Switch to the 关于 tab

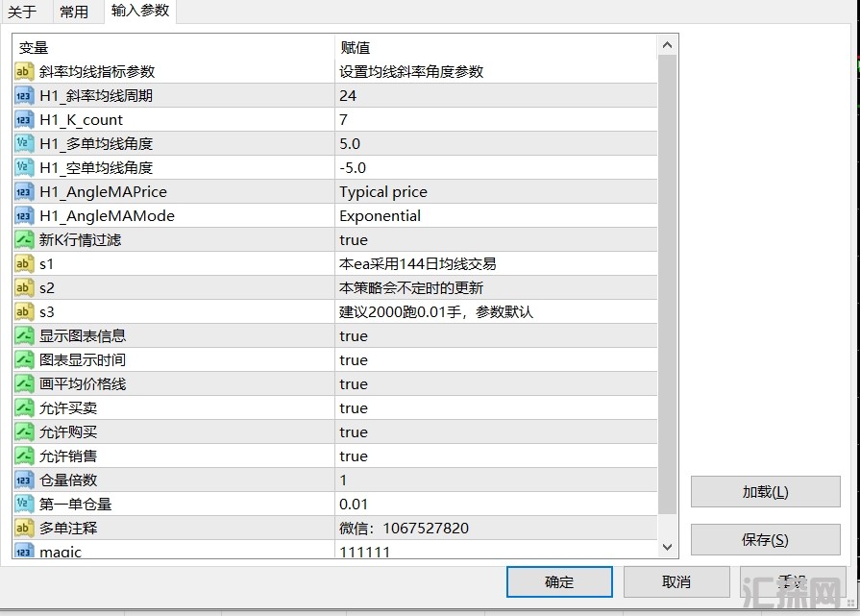[22, 12]
